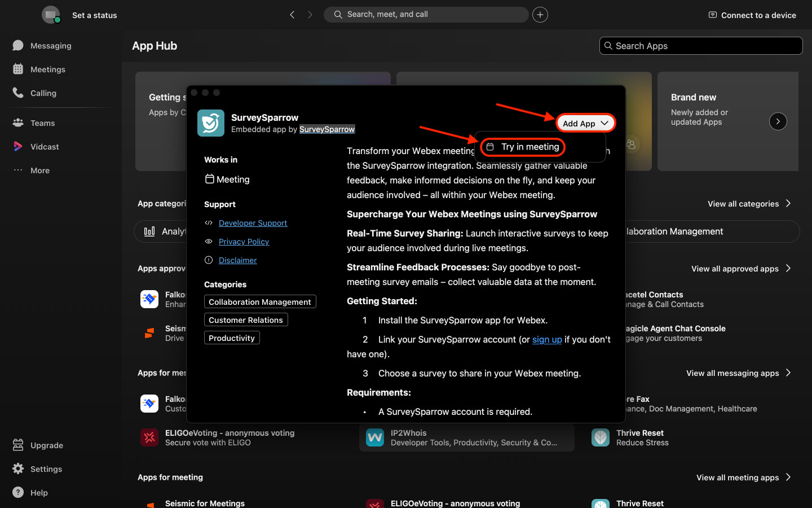
Task: Open the IP2Whois app icon
Action: [x=375, y=437]
